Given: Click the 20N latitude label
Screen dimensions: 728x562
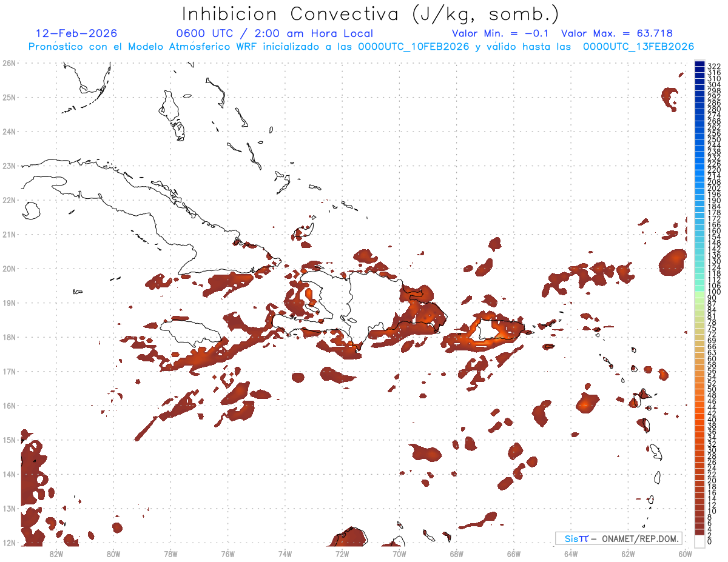Looking at the screenshot, I should [x=9, y=269].
